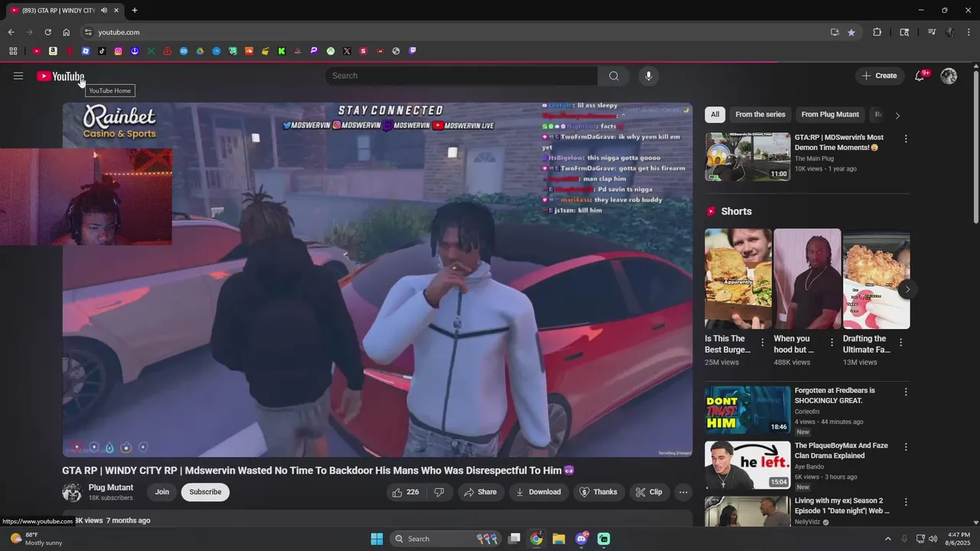Open YouTube notifications bell
980x551 pixels.
click(920, 76)
